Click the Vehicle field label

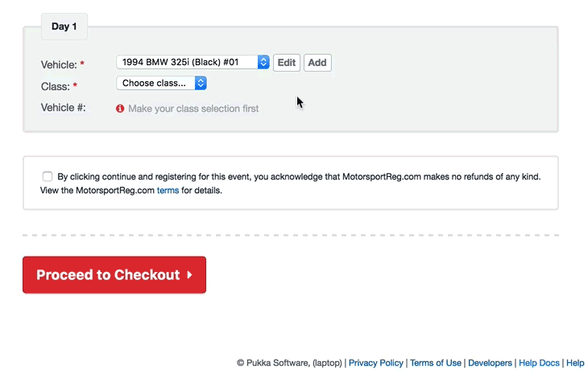59,65
